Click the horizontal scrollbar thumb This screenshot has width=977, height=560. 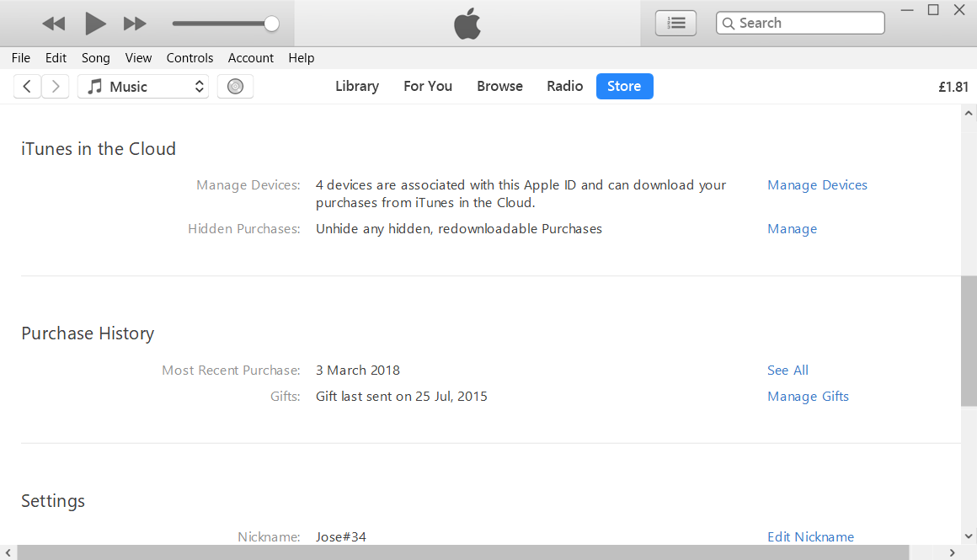pyautogui.click(x=463, y=552)
